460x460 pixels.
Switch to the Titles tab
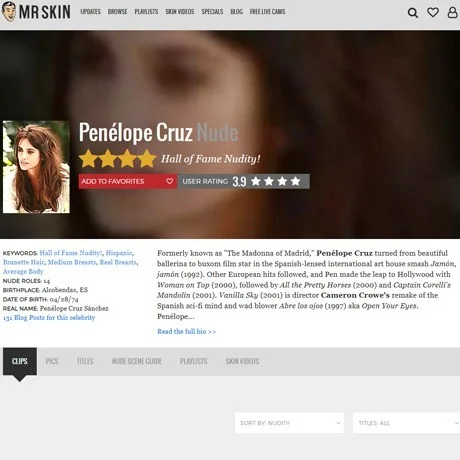85,361
